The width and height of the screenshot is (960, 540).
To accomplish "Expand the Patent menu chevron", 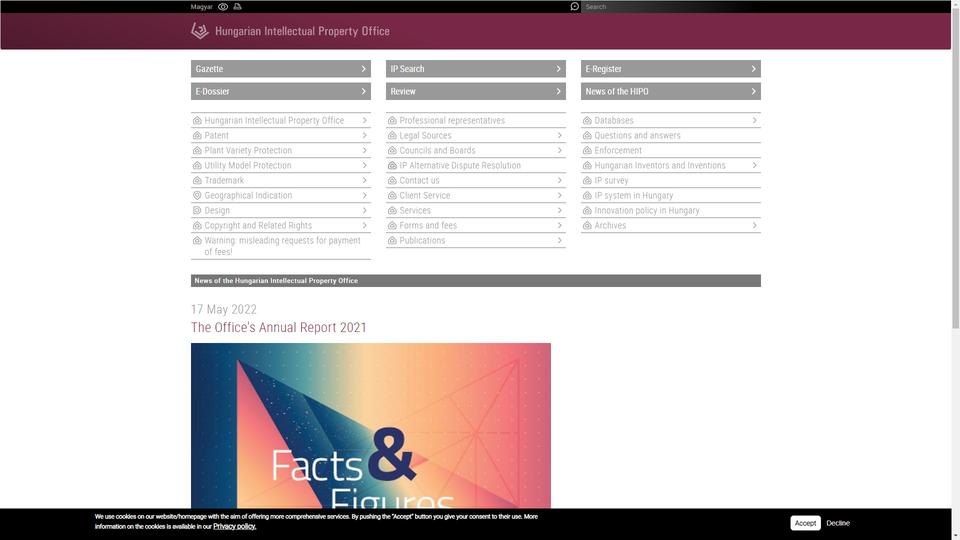I will 364,135.
